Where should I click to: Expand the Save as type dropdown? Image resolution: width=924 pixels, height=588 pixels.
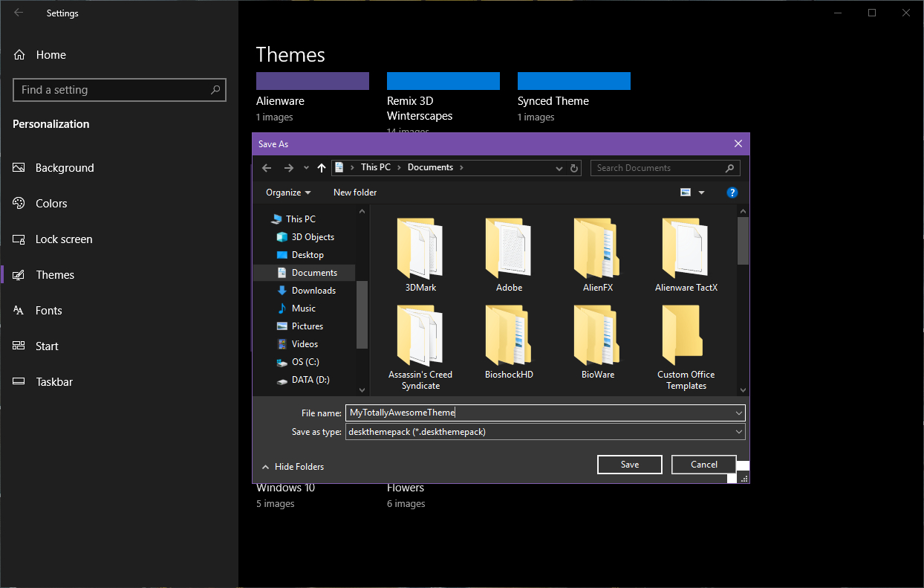[738, 432]
